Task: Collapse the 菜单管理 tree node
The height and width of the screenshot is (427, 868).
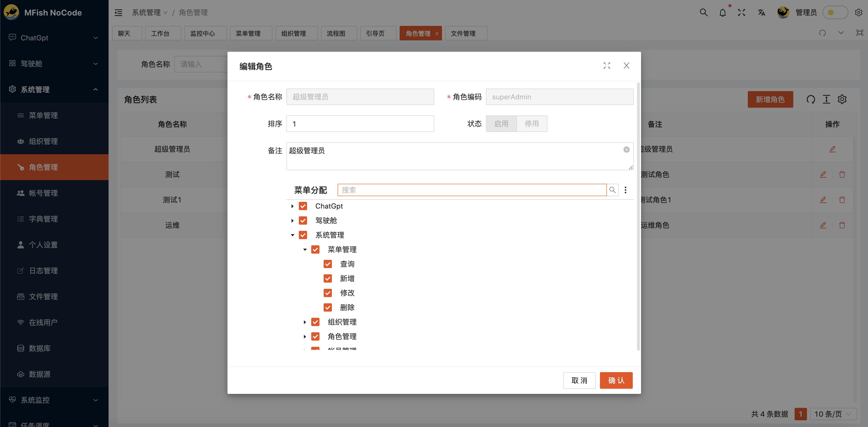Action: 304,249
